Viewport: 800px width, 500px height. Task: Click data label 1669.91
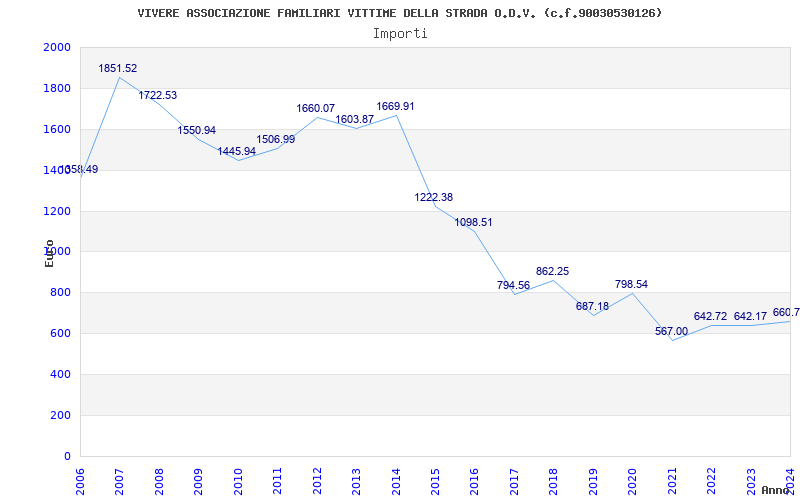pos(395,107)
